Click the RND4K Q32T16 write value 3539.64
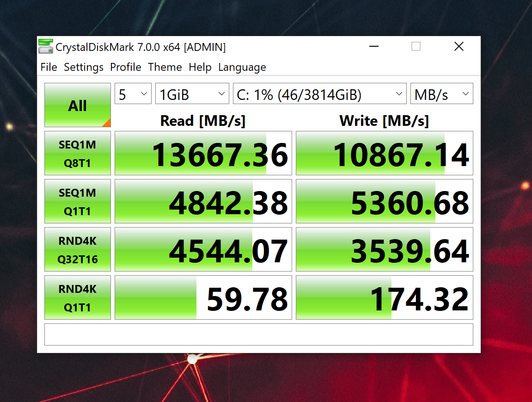 pyautogui.click(x=385, y=250)
